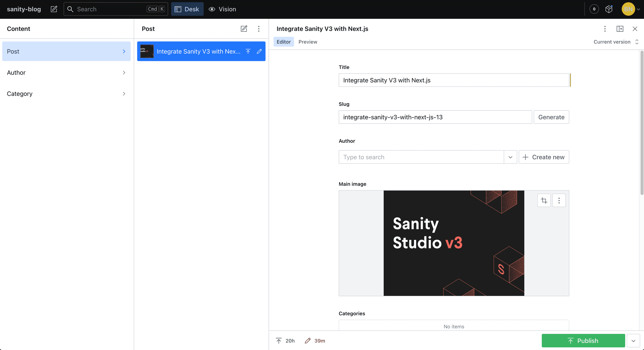Open the Author reference dropdown arrow

coord(510,157)
